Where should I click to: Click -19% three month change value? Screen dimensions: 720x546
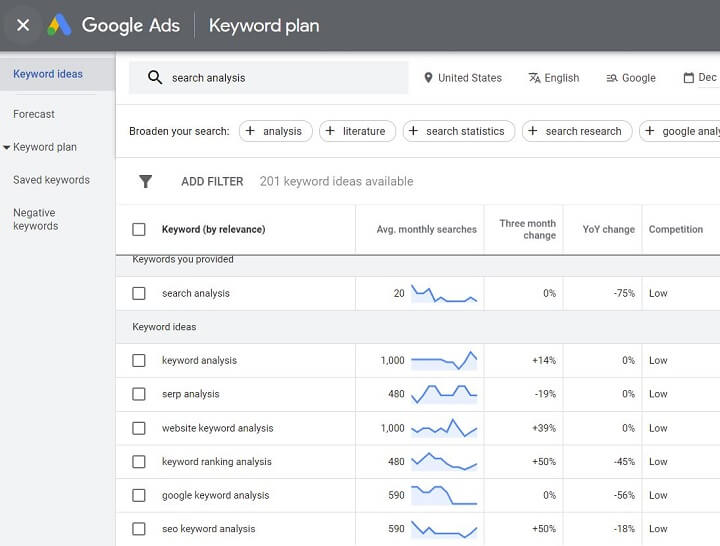pos(545,394)
